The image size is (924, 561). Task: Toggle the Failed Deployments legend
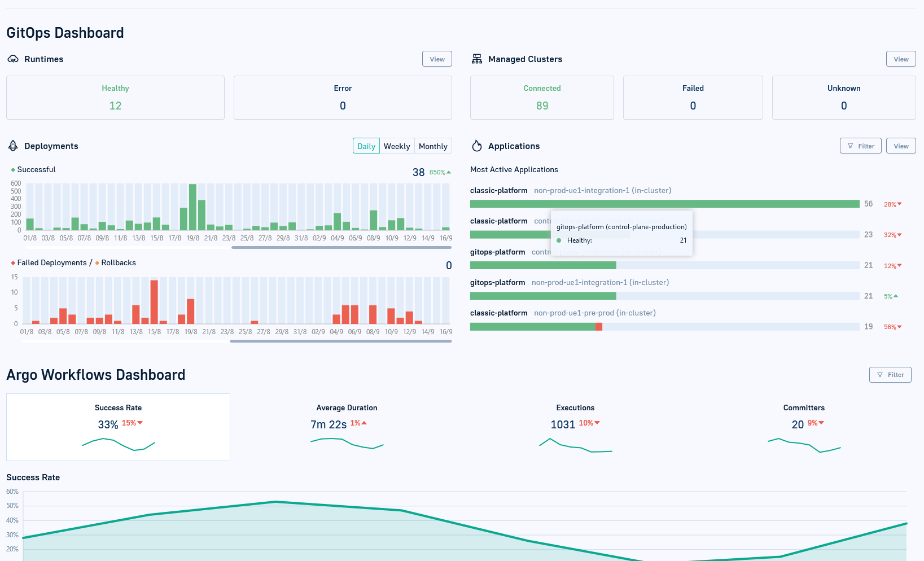53,262
